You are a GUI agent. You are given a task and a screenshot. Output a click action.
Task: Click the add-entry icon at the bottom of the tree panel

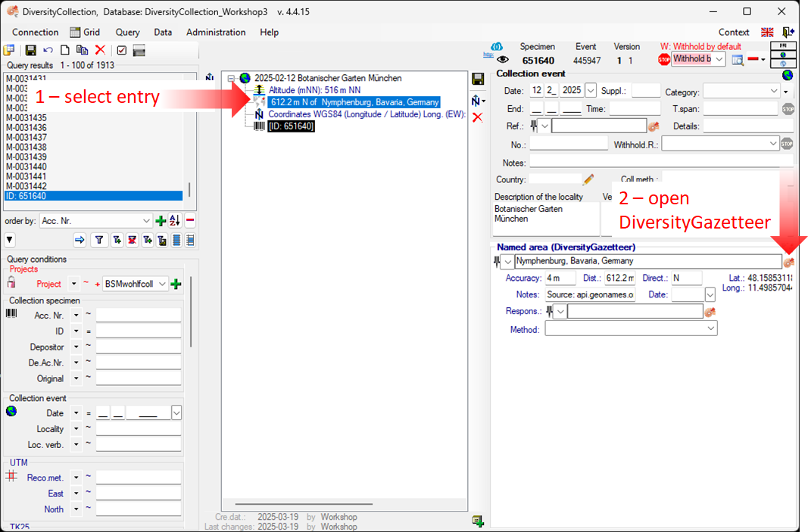coord(478,521)
